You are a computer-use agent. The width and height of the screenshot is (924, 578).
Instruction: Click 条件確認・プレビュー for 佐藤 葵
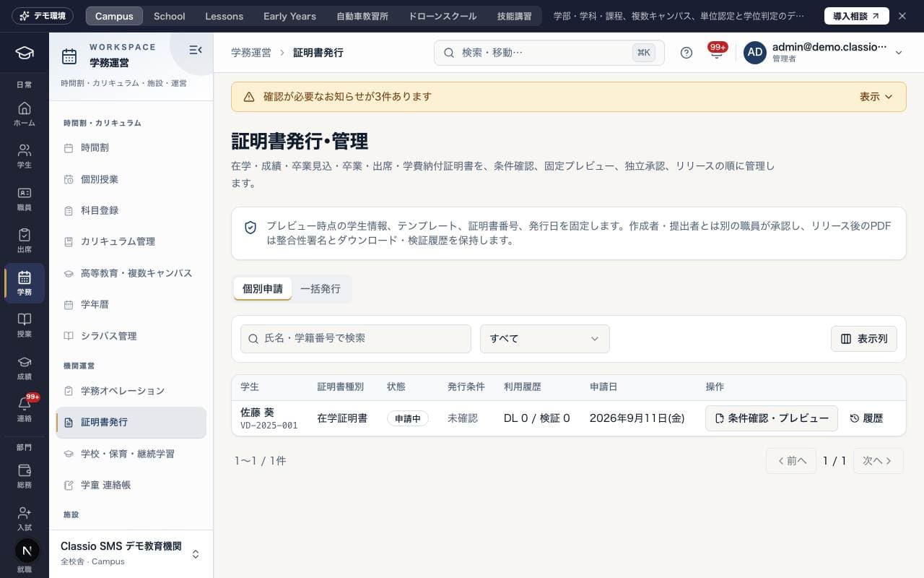click(x=772, y=418)
